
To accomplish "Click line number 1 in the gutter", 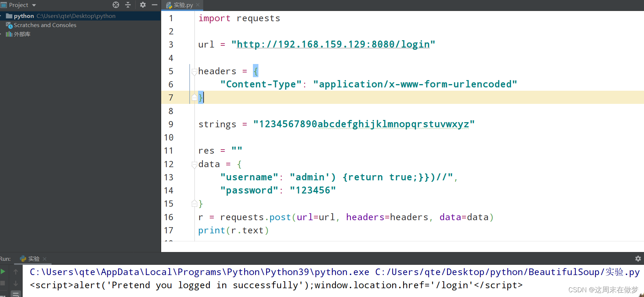I will point(171,18).
